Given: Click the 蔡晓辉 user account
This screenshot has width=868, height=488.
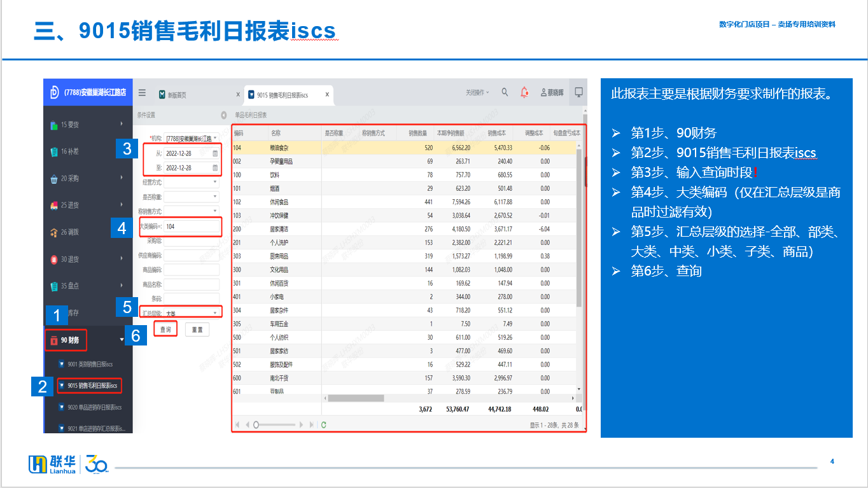Looking at the screenshot, I should point(552,93).
